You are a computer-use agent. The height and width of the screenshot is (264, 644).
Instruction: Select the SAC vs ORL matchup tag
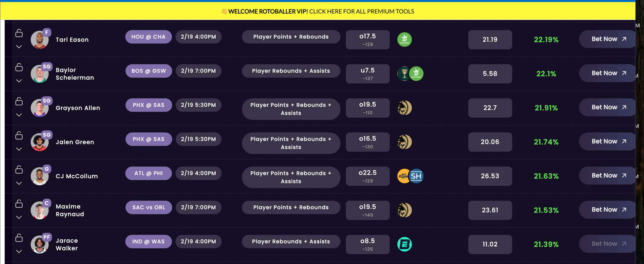click(x=148, y=207)
